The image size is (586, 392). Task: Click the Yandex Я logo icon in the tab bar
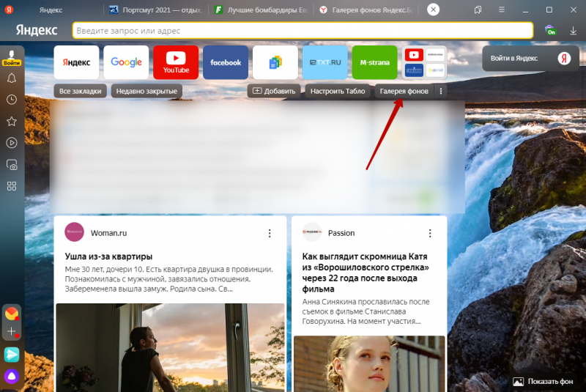pyautogui.click(x=9, y=10)
